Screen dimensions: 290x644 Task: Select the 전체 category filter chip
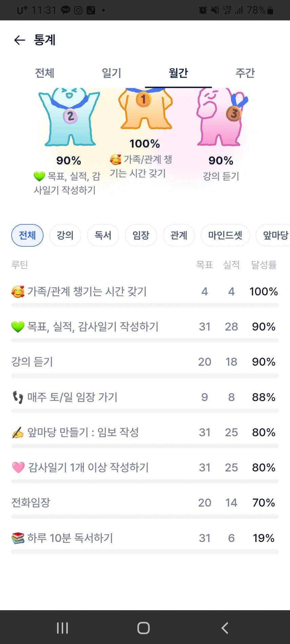27,235
